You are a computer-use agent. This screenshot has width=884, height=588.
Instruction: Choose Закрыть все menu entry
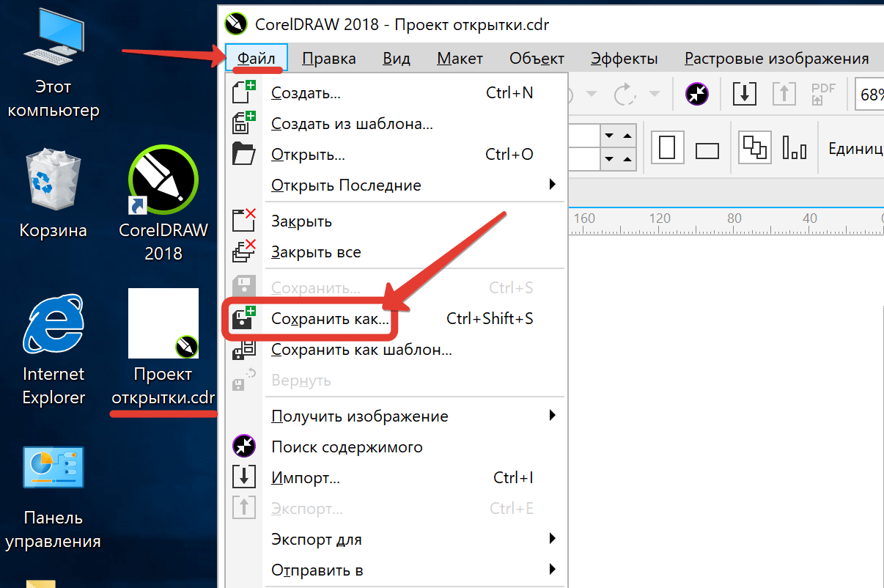(x=395, y=252)
